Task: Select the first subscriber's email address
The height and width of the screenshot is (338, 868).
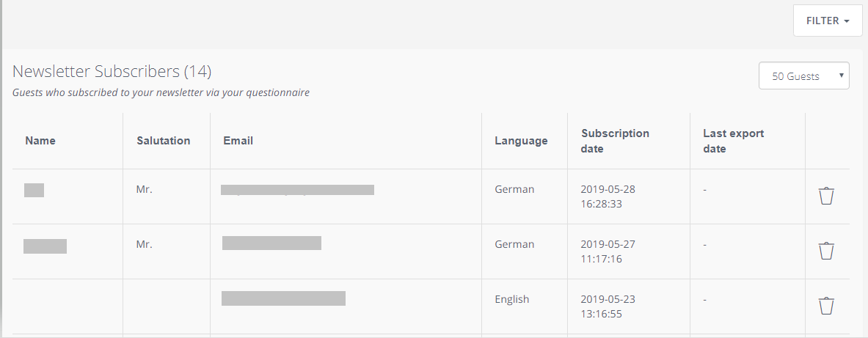Action: [297, 190]
